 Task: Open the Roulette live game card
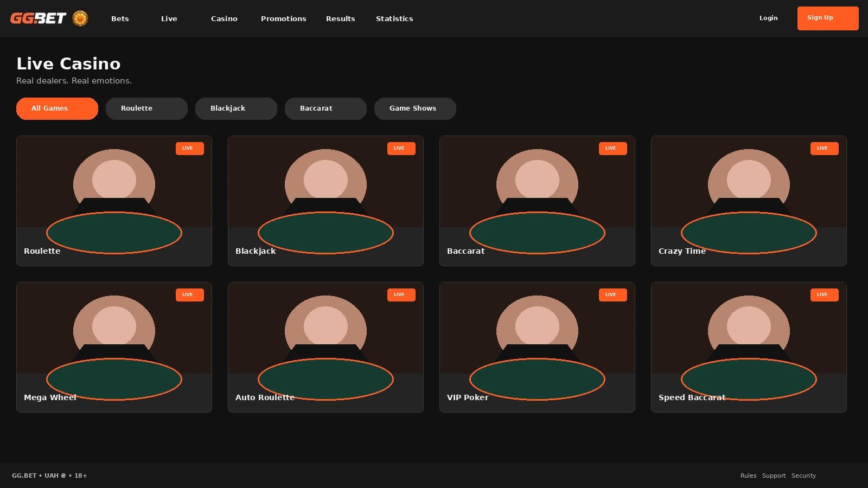114,201
